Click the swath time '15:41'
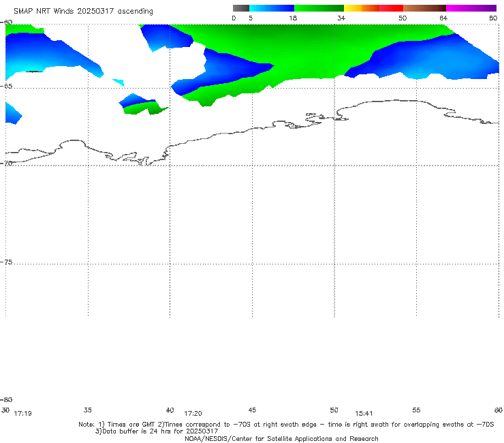504x443 pixels. (x=364, y=414)
